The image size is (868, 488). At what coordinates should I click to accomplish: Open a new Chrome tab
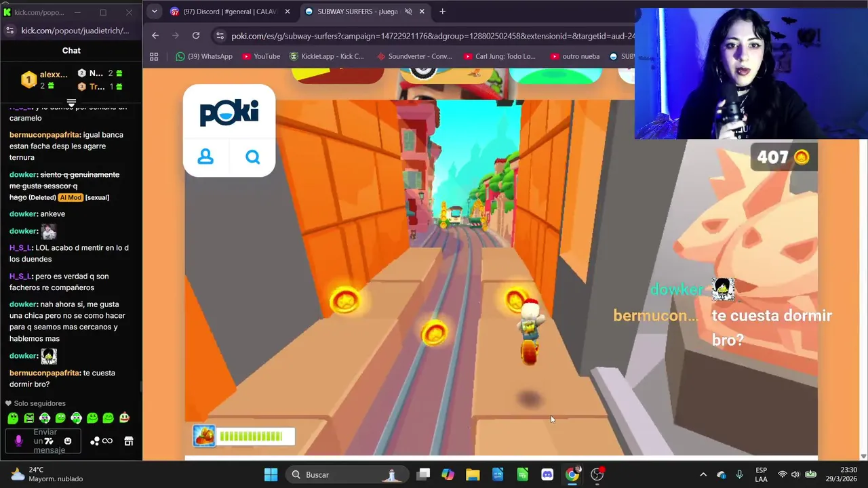click(442, 12)
